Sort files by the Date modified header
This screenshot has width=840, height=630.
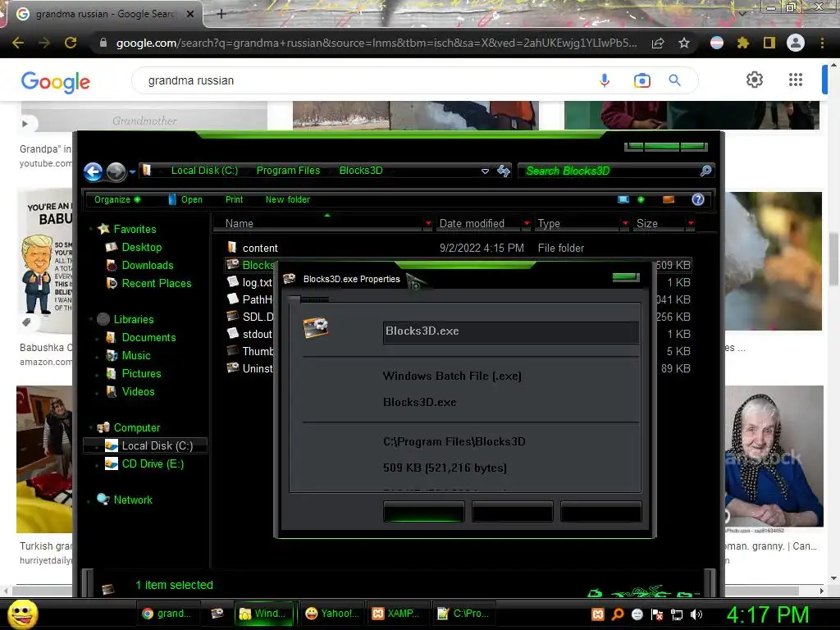[472, 223]
